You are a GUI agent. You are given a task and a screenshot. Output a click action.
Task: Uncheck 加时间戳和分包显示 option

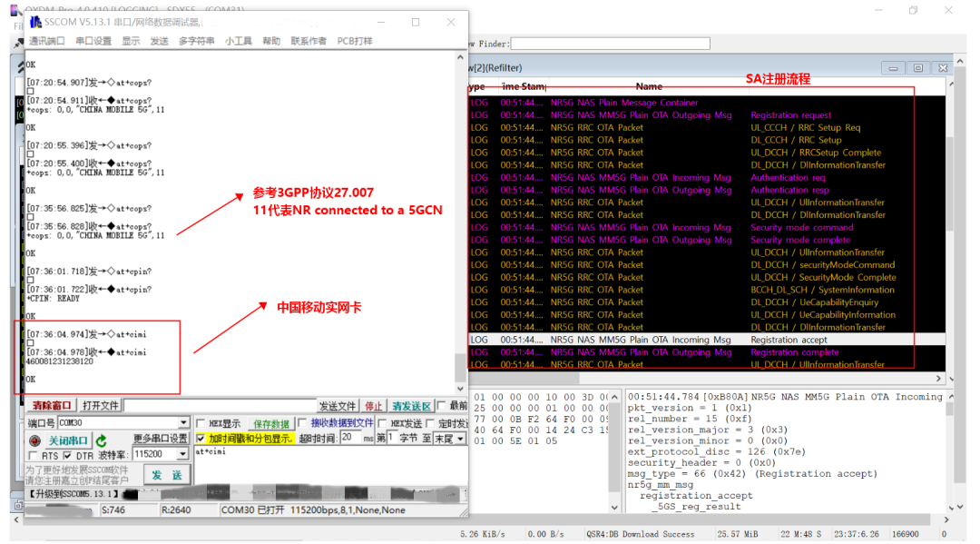(201, 439)
